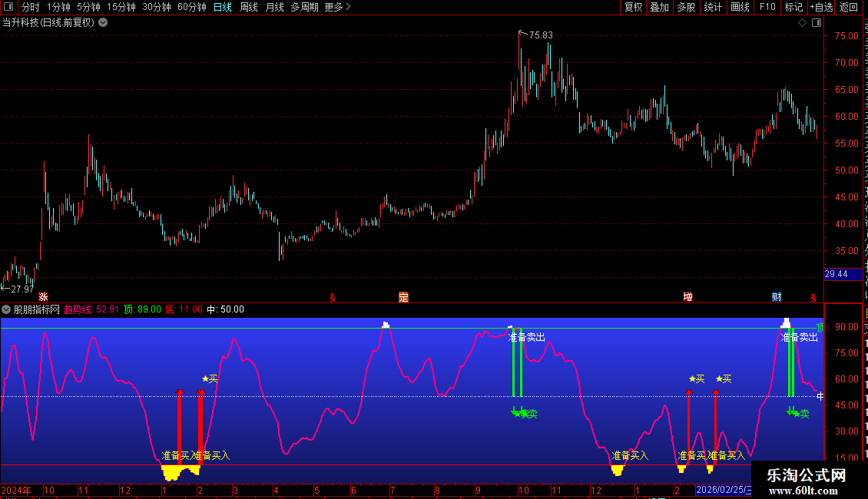Click the 趋势线: 52.91 value
The width and height of the screenshot is (868, 499).
(x=91, y=309)
